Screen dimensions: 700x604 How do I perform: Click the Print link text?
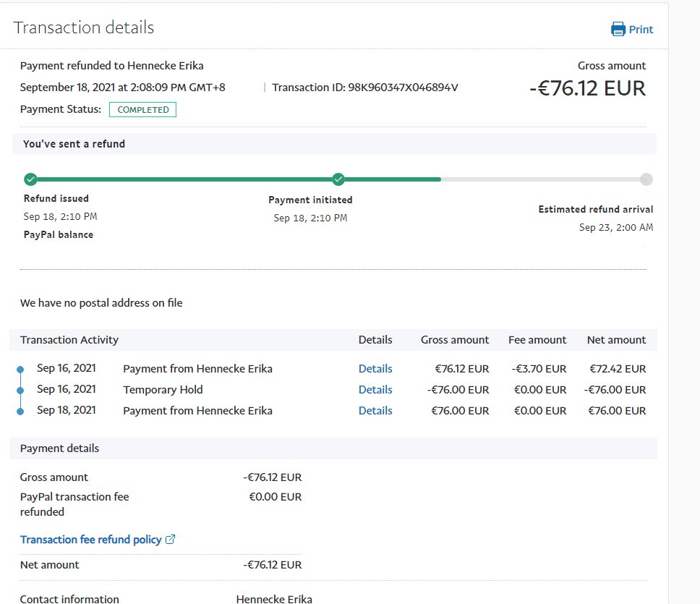[x=641, y=30]
